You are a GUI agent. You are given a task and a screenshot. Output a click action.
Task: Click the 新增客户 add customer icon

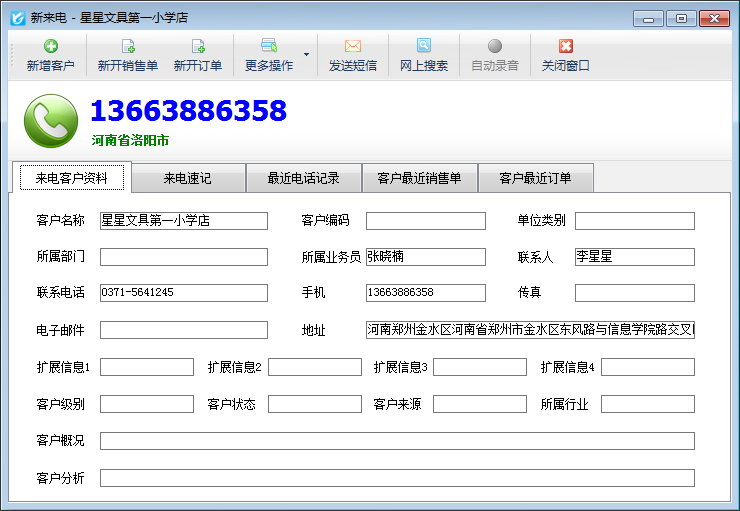tap(50, 47)
